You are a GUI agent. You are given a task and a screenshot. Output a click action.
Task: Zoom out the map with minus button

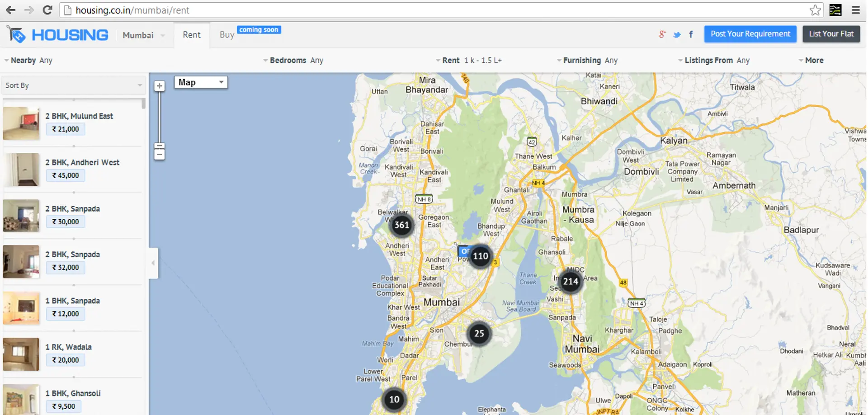(x=159, y=155)
